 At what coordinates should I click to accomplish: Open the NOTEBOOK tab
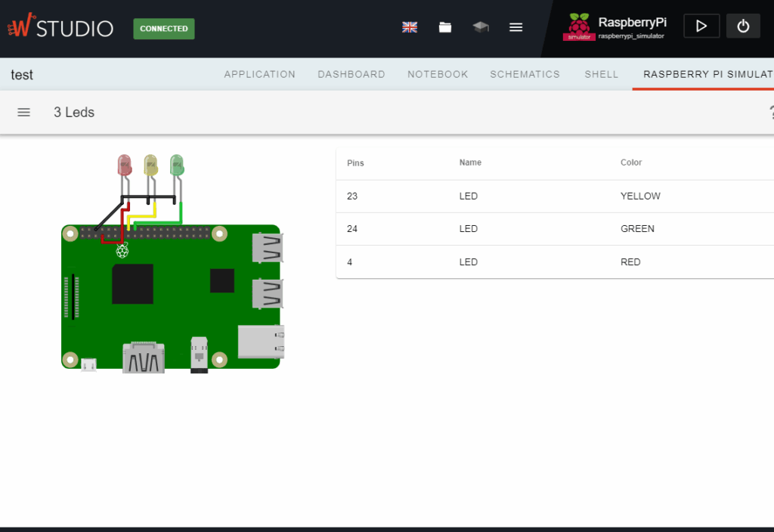[437, 74]
